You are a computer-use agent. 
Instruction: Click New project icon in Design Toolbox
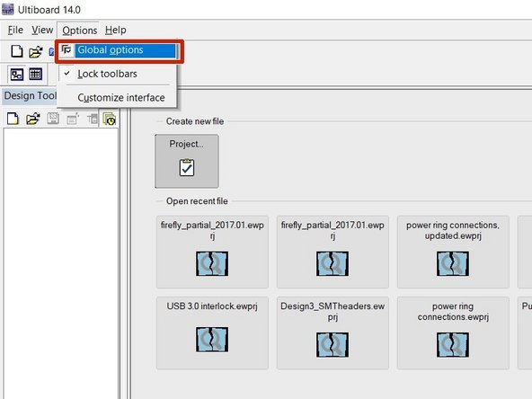13,119
